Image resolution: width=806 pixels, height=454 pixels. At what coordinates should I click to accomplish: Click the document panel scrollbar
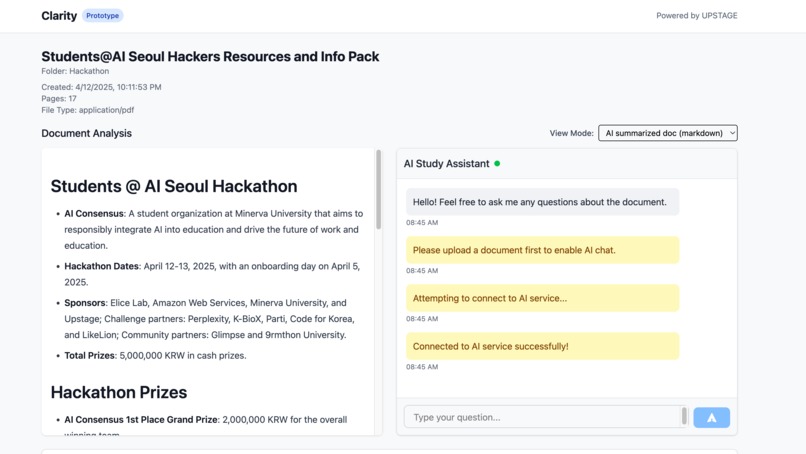378,189
